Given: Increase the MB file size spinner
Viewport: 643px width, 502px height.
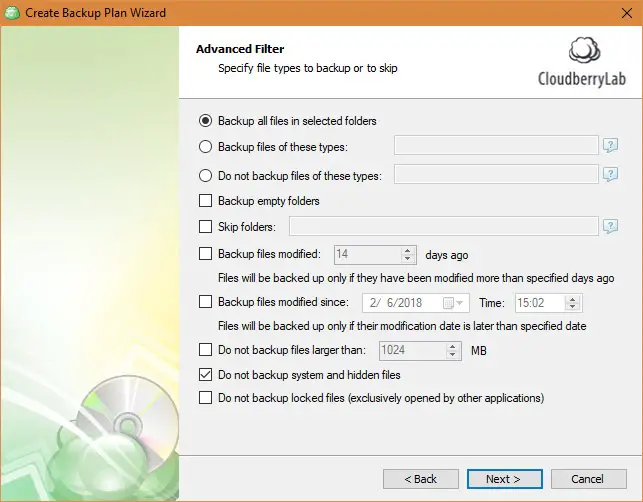Looking at the screenshot, I should pos(452,347).
